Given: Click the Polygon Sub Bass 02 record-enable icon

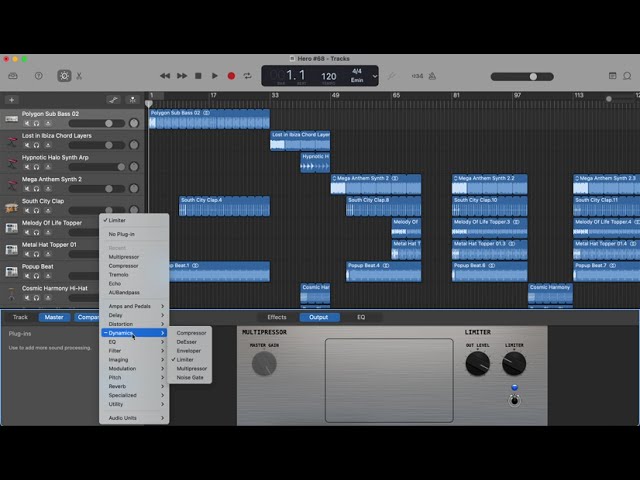Looking at the screenshot, I should point(48,123).
